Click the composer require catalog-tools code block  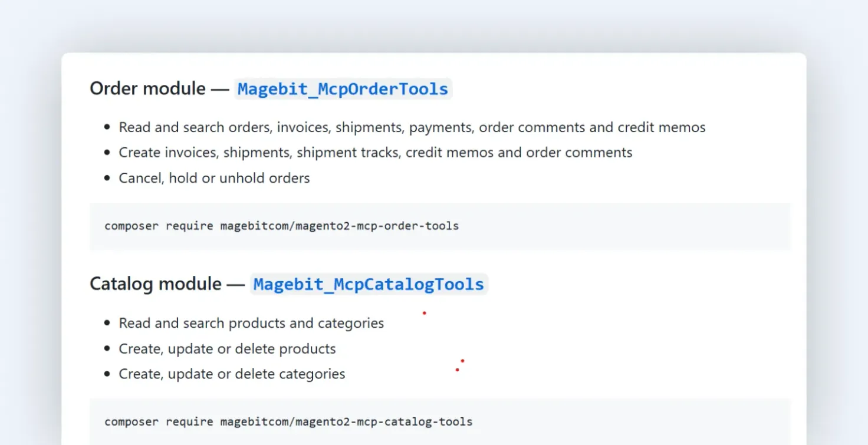(440, 421)
